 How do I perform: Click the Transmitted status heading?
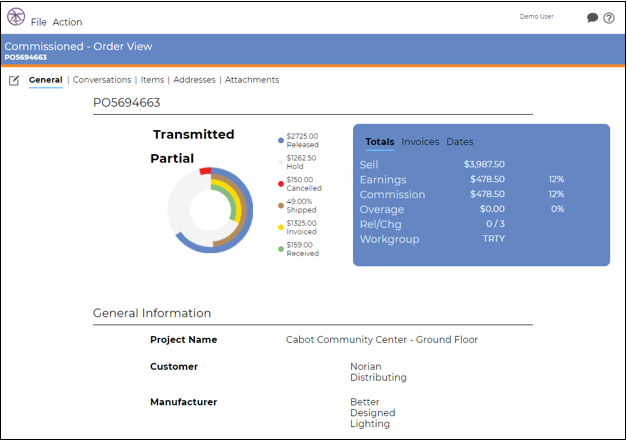(x=194, y=134)
